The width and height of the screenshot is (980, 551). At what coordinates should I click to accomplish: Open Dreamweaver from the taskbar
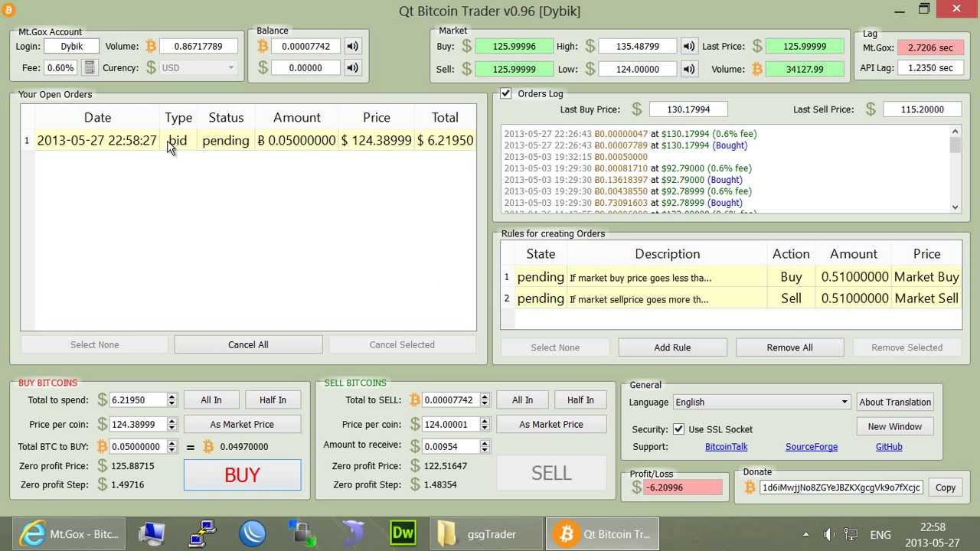point(403,534)
